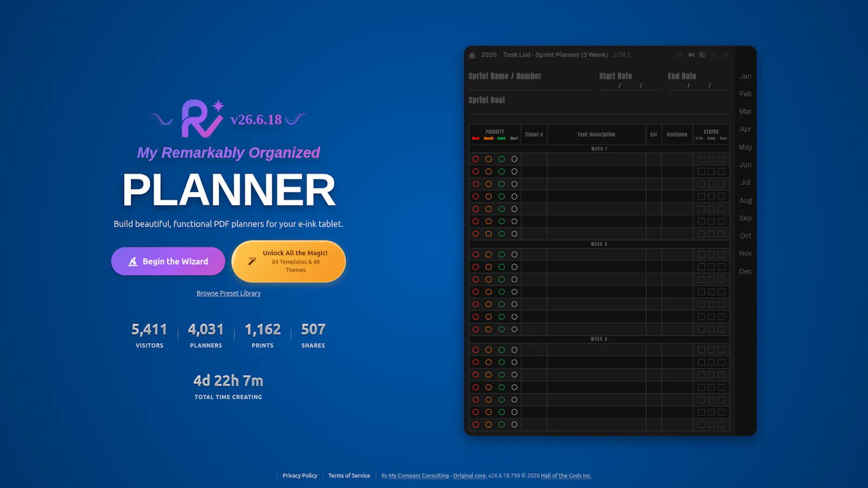Open Hall of the Gods Inc. link
The width and height of the screenshot is (868, 488).
pos(566,476)
